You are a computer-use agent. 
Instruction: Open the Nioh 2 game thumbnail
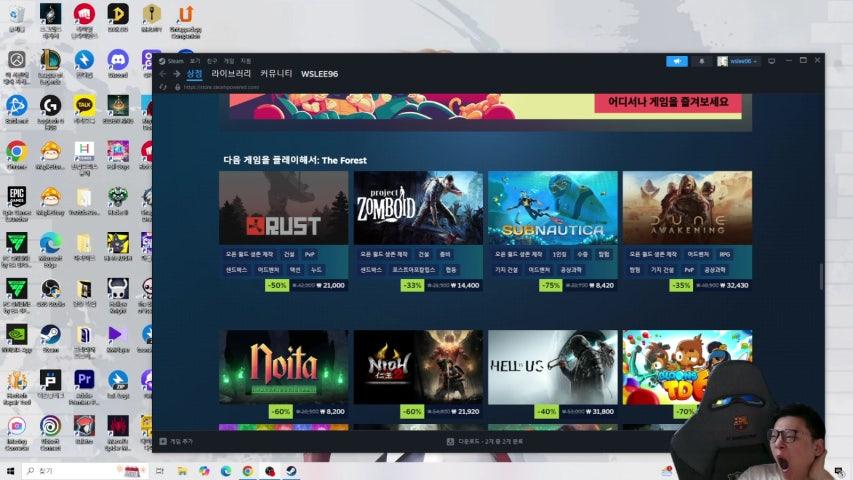[x=418, y=367]
